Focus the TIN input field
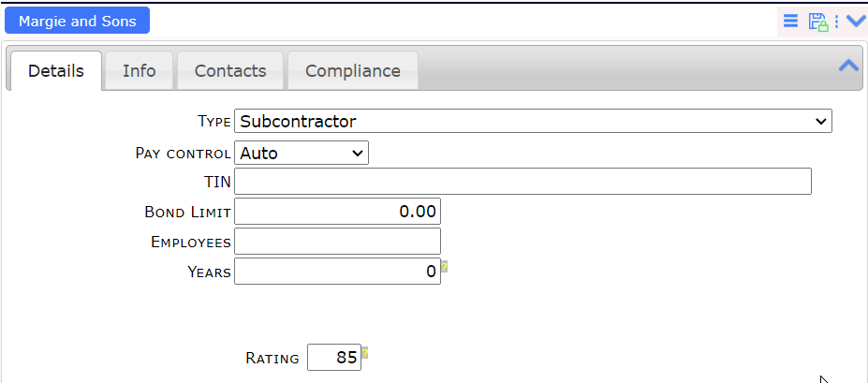The height and width of the screenshot is (383, 868). coord(522,182)
